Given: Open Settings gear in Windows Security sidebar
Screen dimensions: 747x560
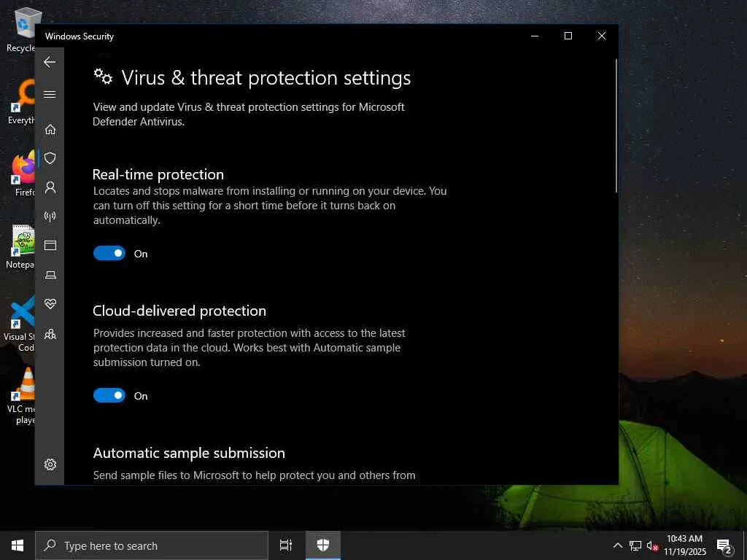Looking at the screenshot, I should (50, 464).
